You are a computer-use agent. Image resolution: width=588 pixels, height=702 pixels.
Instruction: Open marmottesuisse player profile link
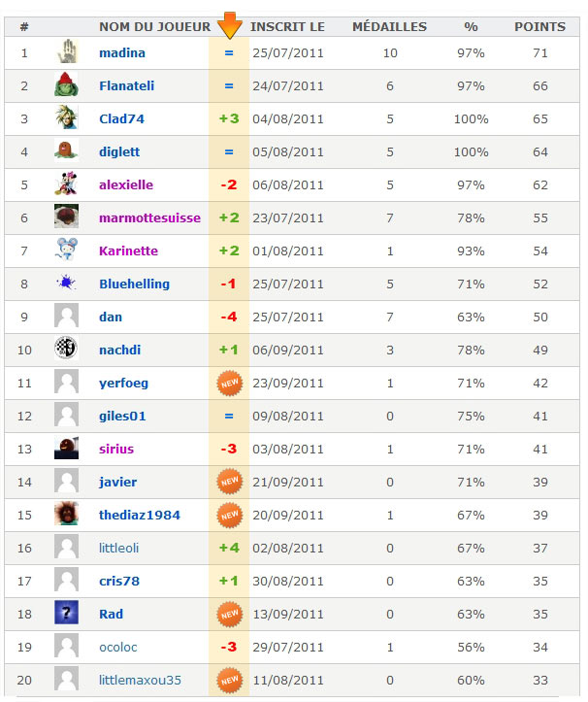point(149,218)
